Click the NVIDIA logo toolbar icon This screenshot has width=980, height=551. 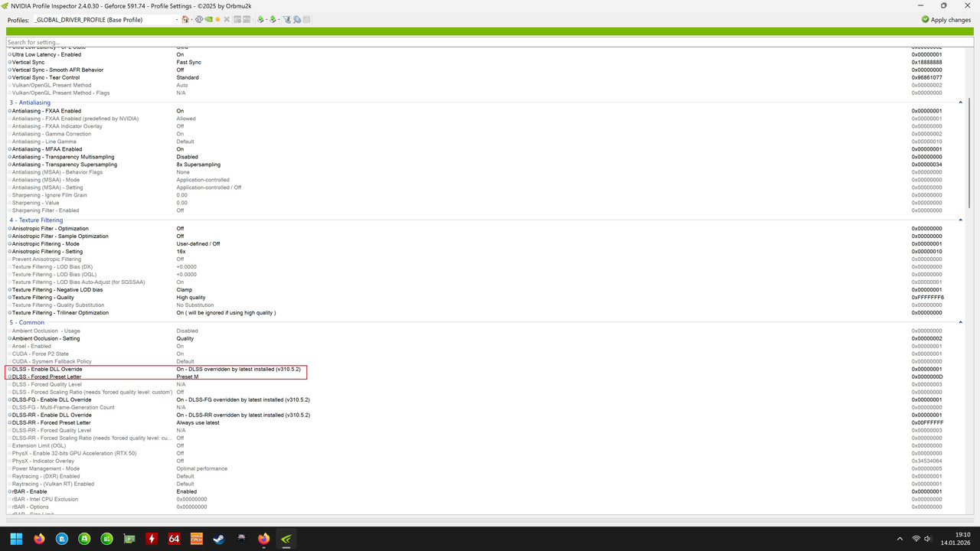(x=208, y=19)
